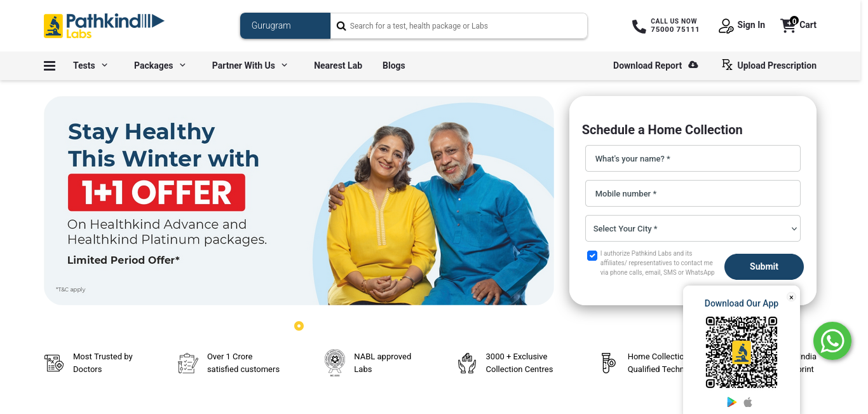Open the Nearest Lab menu item

coord(338,66)
